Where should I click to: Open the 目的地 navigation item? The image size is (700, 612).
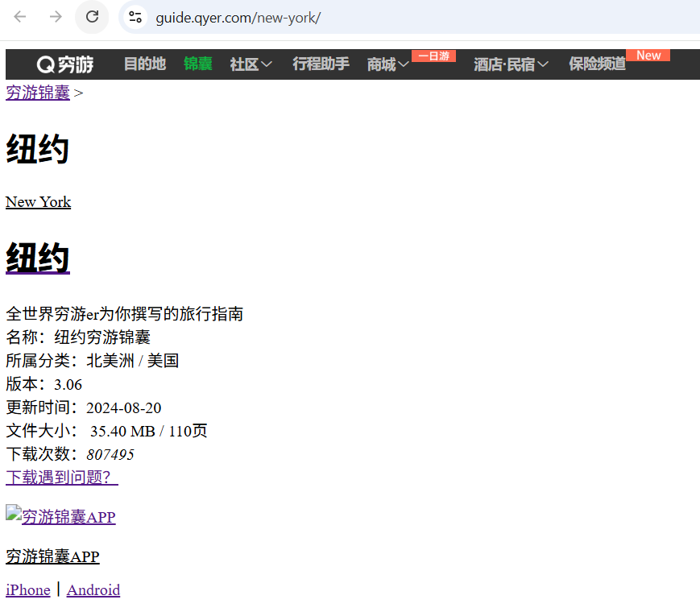pyautogui.click(x=145, y=64)
